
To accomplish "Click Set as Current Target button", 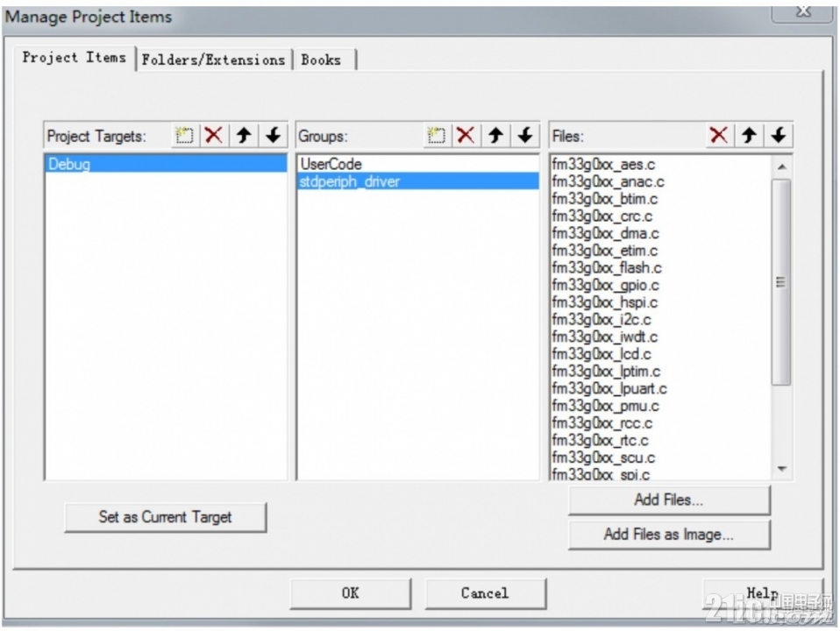I will pos(165,517).
